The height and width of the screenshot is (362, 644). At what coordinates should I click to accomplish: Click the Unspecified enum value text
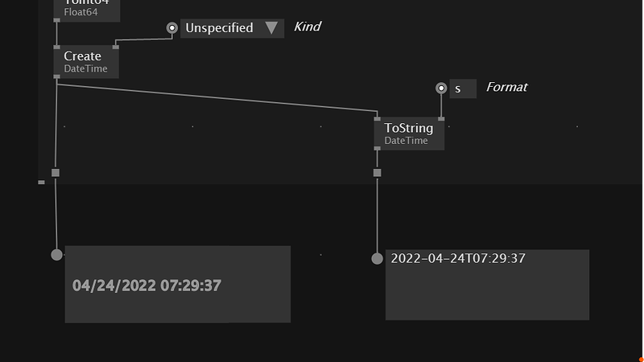(219, 28)
